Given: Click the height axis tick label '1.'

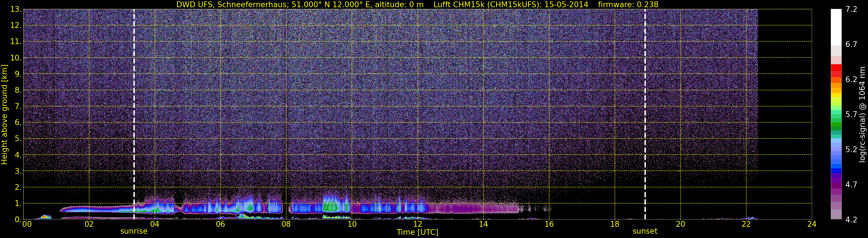Looking at the screenshot, I should pos(18,203).
